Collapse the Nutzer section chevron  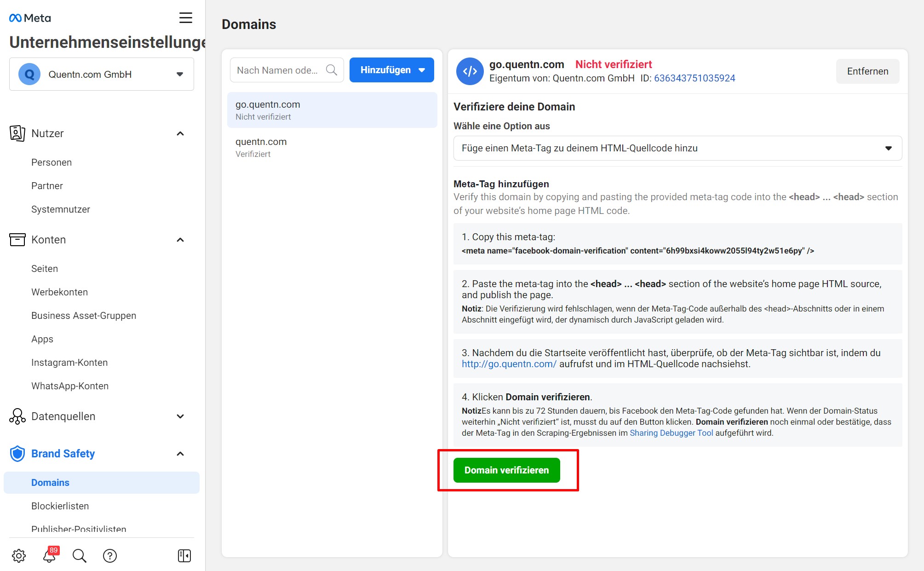pyautogui.click(x=180, y=133)
